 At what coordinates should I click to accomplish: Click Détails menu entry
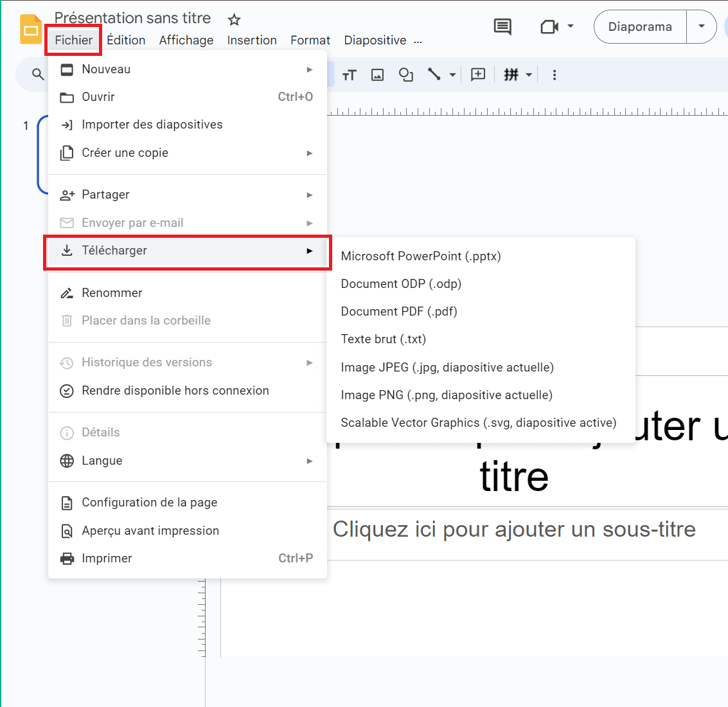188,433
